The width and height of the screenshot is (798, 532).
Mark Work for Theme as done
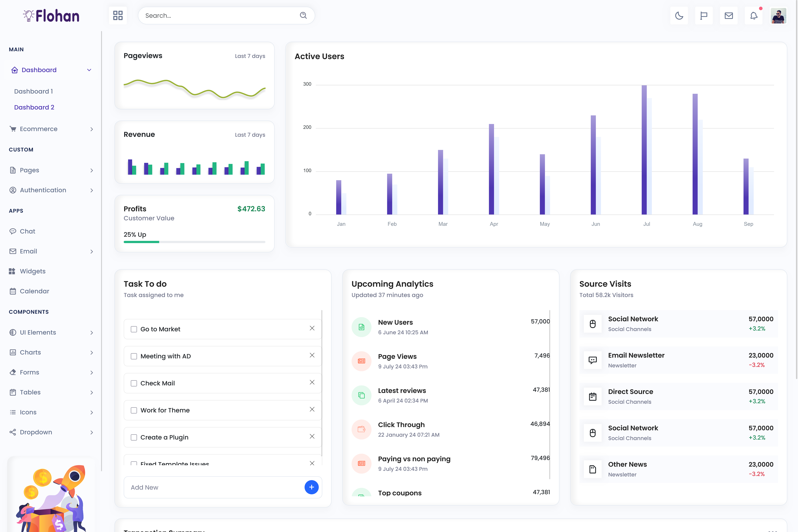pyautogui.click(x=134, y=411)
